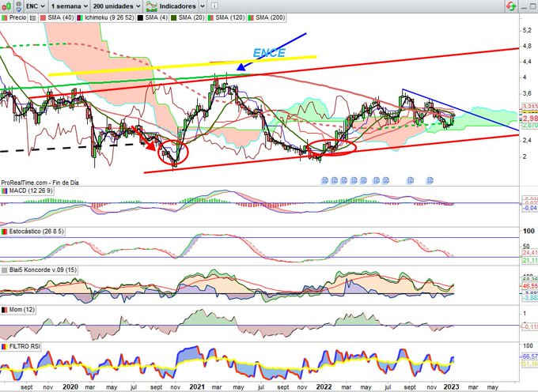Open the ENC ticker dropdown
The width and height of the screenshot is (538, 392).
point(36,6)
